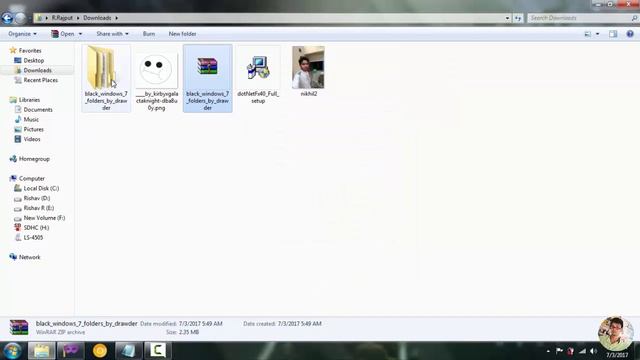Screen dimensions: 640x360
Task: Select the dotNetFx40_Full_setup installer icon
Action: coord(258,67)
